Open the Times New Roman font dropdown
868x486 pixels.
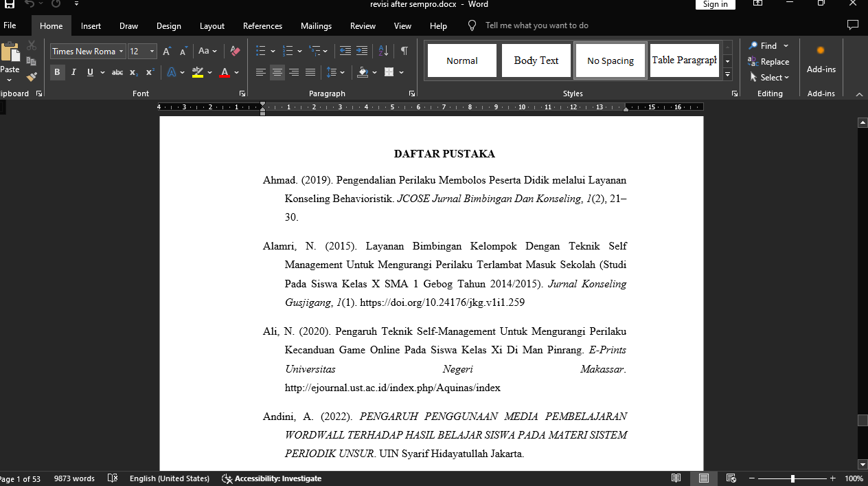point(122,52)
